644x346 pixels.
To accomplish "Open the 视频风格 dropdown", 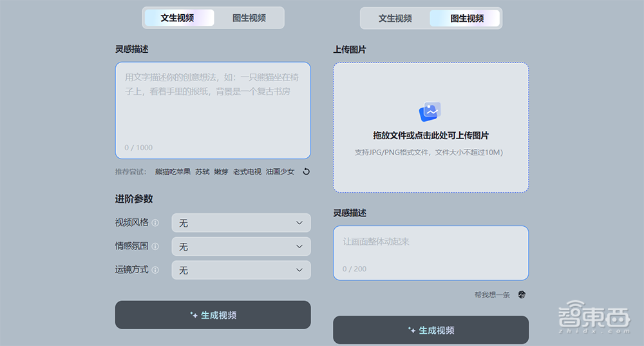I will point(241,223).
